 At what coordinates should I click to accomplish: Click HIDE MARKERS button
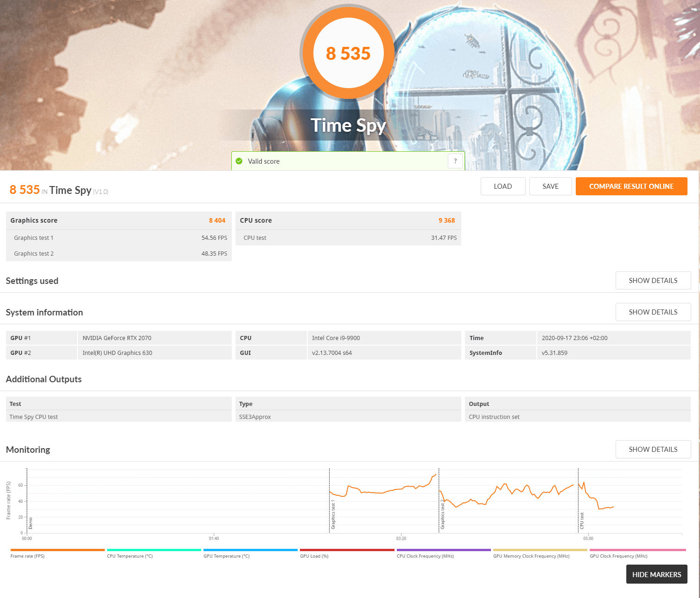657,574
